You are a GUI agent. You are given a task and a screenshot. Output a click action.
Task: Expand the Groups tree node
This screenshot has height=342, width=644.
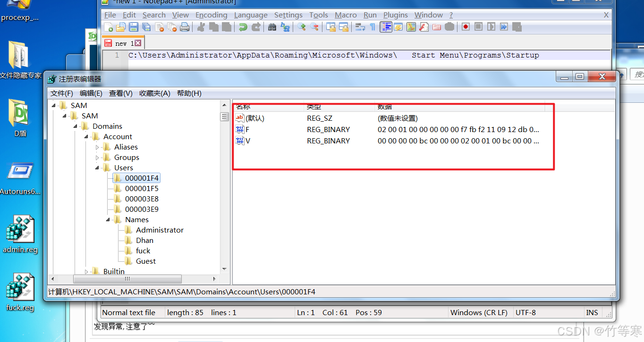(98, 158)
